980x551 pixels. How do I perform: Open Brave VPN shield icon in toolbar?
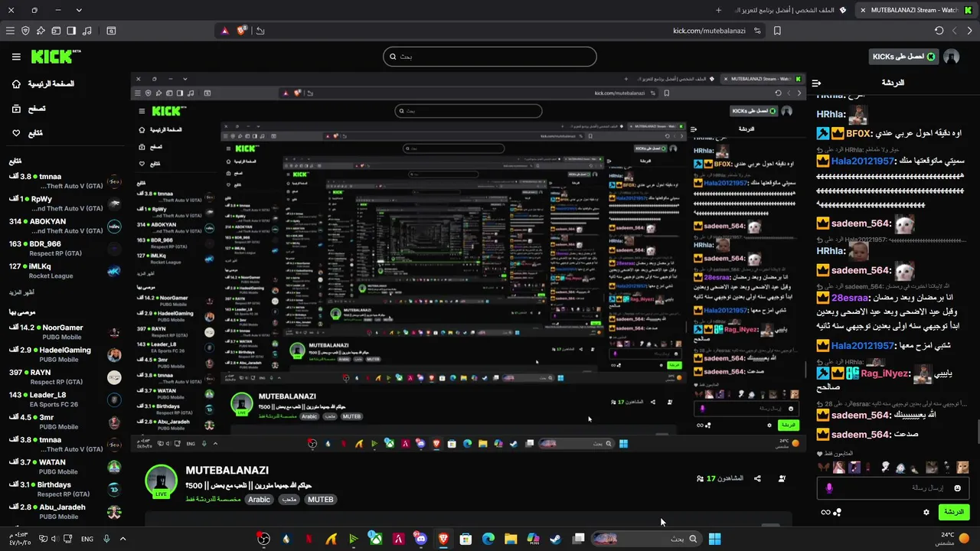[25, 31]
